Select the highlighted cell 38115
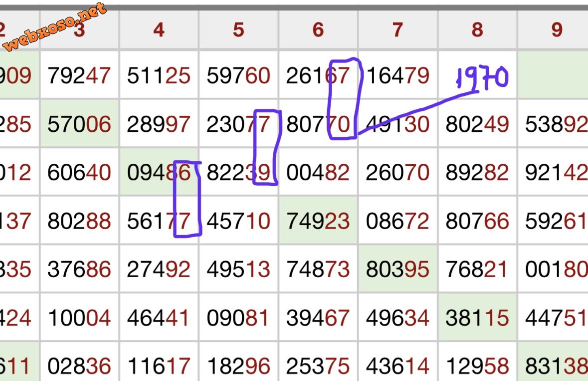 (477, 318)
